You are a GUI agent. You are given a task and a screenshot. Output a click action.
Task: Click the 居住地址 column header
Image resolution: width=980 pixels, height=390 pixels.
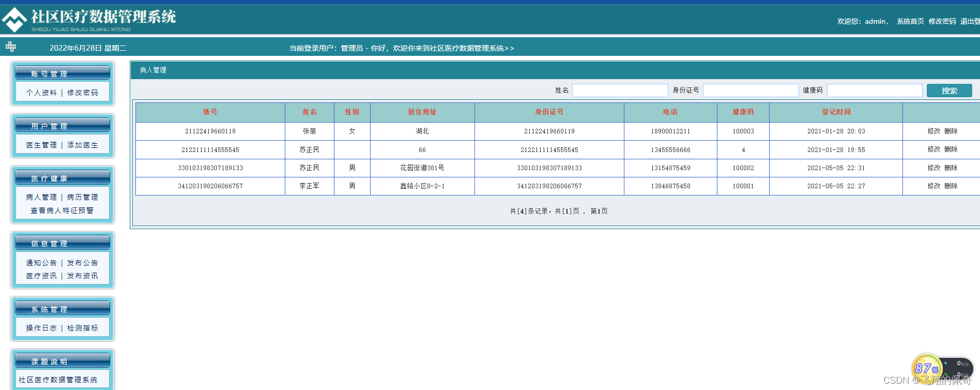422,112
